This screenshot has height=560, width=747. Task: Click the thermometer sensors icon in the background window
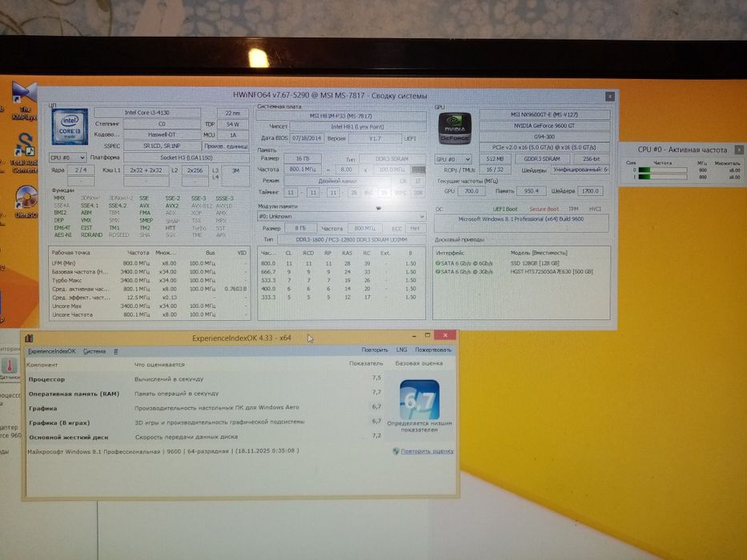[x=9, y=366]
